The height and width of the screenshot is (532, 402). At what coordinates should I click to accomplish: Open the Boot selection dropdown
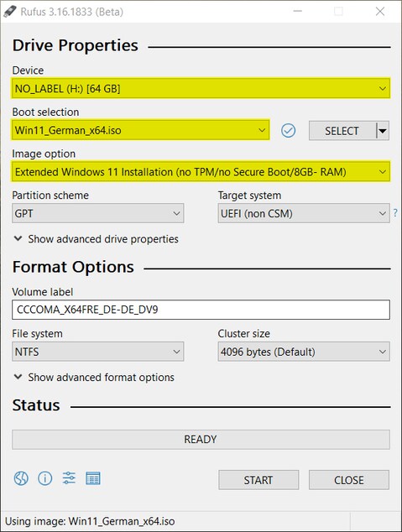[140, 130]
